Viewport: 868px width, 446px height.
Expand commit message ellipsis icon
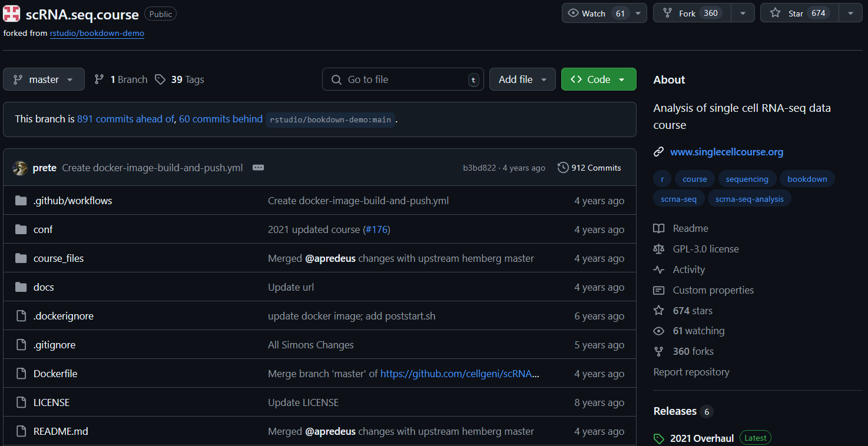(x=258, y=168)
